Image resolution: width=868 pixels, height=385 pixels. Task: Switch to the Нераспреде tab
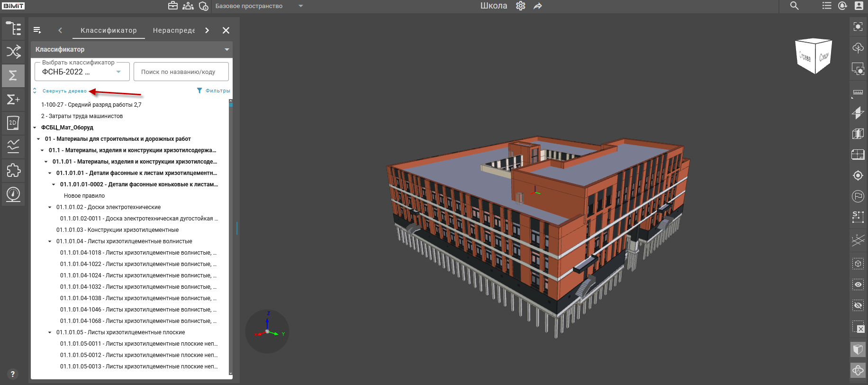tap(174, 30)
